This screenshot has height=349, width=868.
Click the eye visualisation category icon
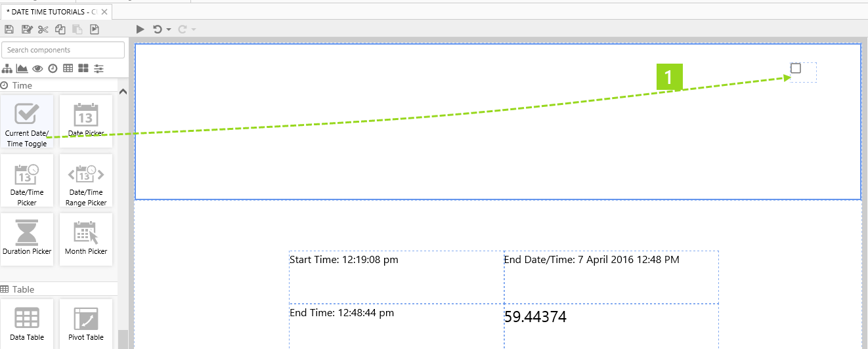37,68
